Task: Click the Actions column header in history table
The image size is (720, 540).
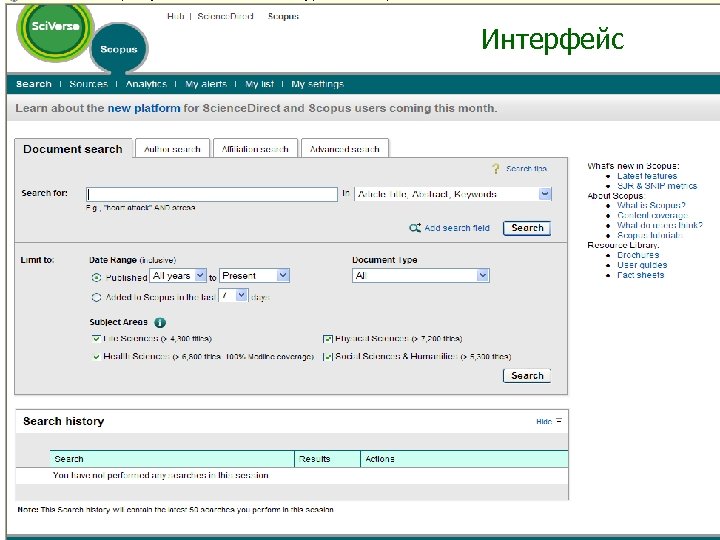Action: pos(464,459)
